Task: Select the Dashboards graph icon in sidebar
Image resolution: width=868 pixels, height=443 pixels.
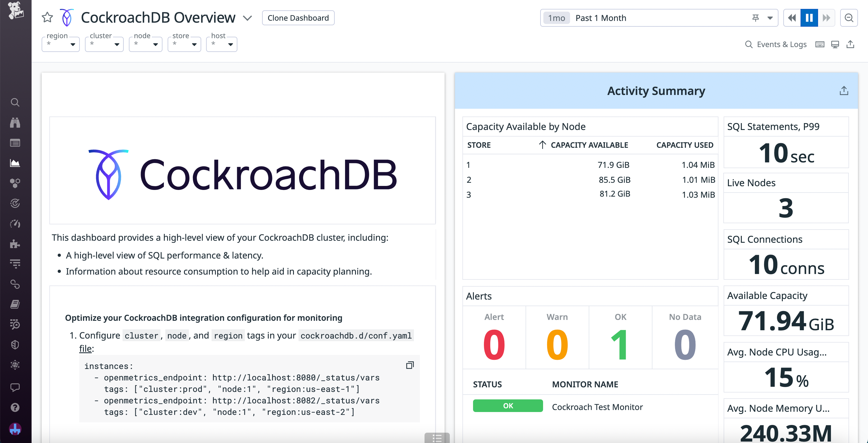Action: coord(15,163)
